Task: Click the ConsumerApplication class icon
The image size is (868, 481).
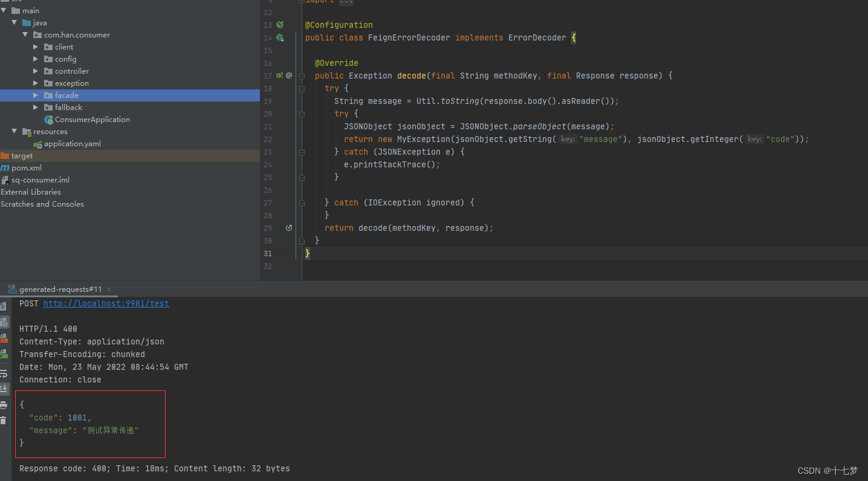Action: [49, 120]
